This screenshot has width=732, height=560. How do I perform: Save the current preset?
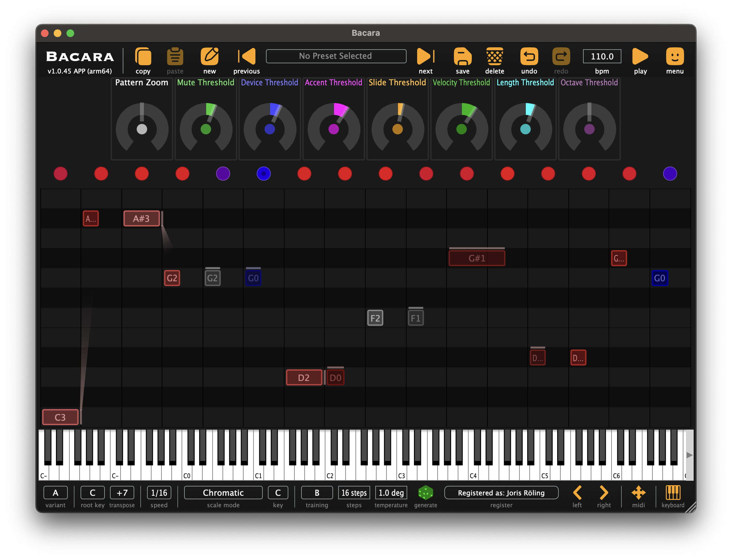462,56
